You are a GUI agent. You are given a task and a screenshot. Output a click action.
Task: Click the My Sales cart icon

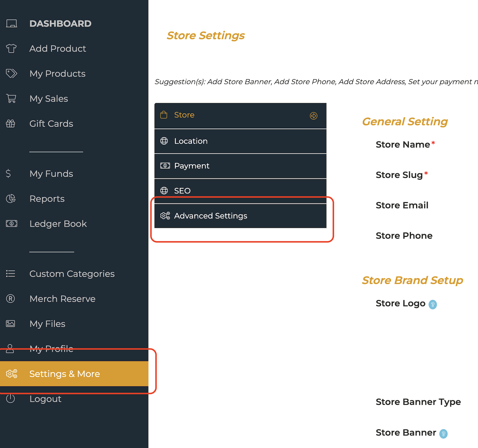11,99
